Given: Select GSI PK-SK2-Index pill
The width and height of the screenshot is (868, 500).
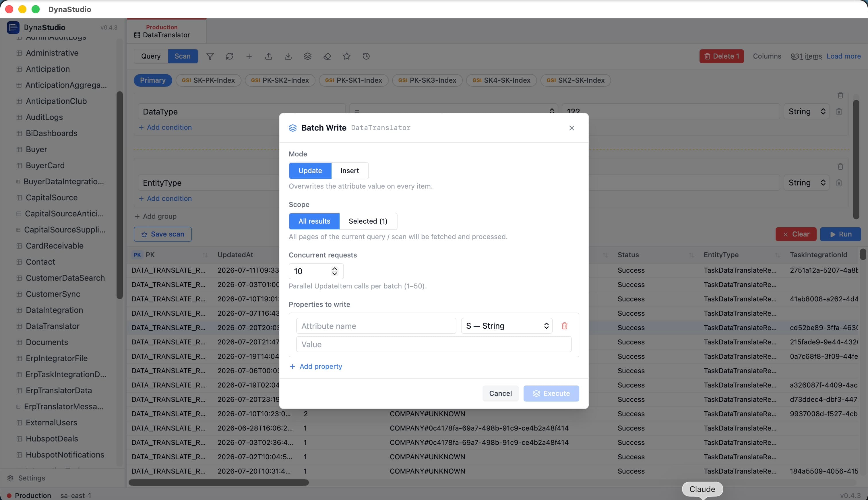Looking at the screenshot, I should click(280, 80).
